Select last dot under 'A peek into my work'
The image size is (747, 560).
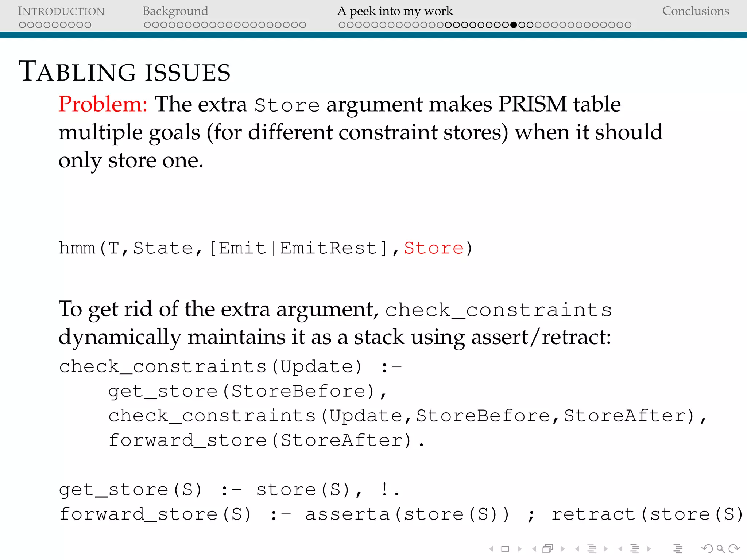[628, 25]
